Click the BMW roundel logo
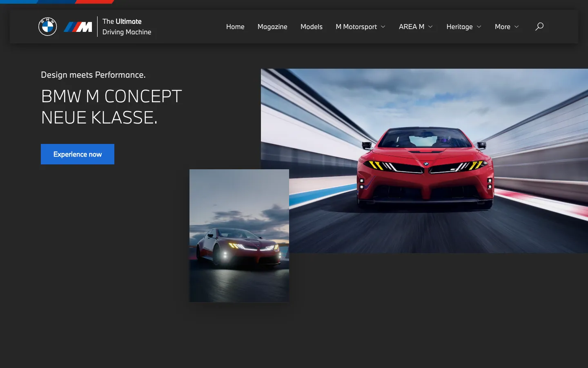The image size is (588, 368). pyautogui.click(x=47, y=27)
